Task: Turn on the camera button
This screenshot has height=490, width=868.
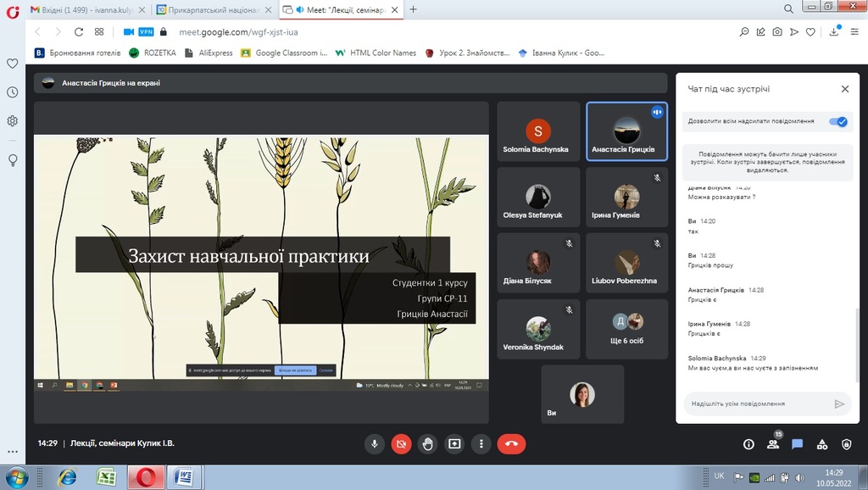Action: pyautogui.click(x=401, y=443)
